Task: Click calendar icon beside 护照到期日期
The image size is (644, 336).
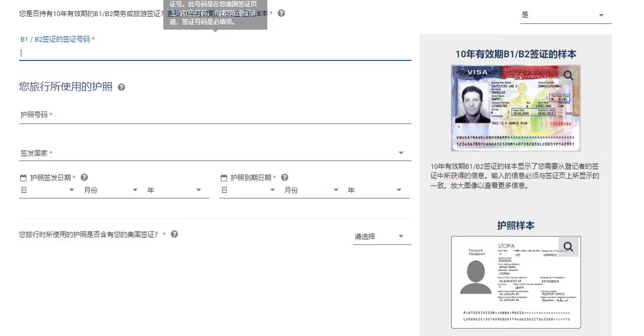Action: point(224,178)
